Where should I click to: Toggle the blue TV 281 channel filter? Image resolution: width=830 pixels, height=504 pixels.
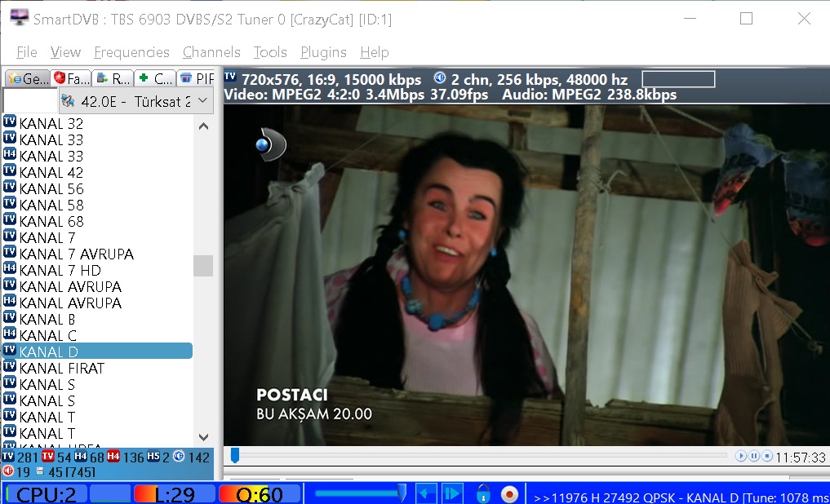tap(20, 457)
